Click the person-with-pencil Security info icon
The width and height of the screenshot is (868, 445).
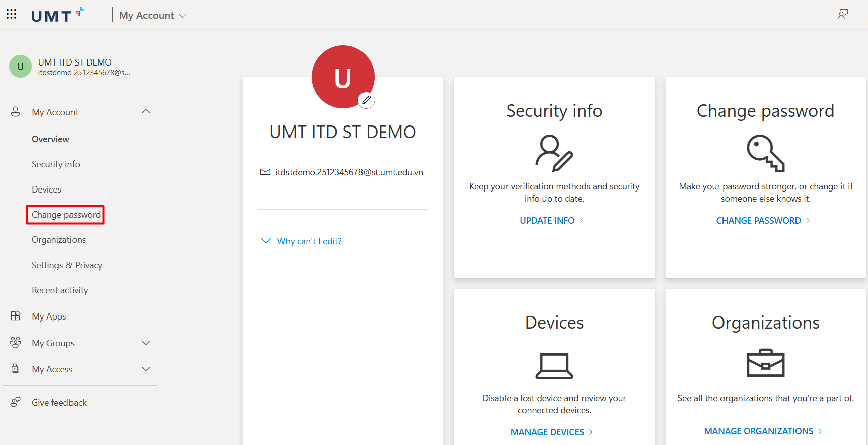[x=554, y=153]
